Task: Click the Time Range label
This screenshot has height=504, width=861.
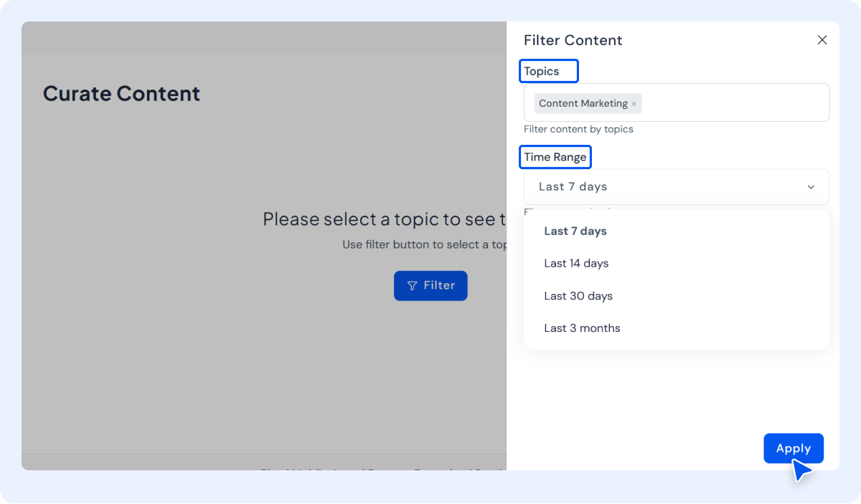Action: pyautogui.click(x=555, y=157)
